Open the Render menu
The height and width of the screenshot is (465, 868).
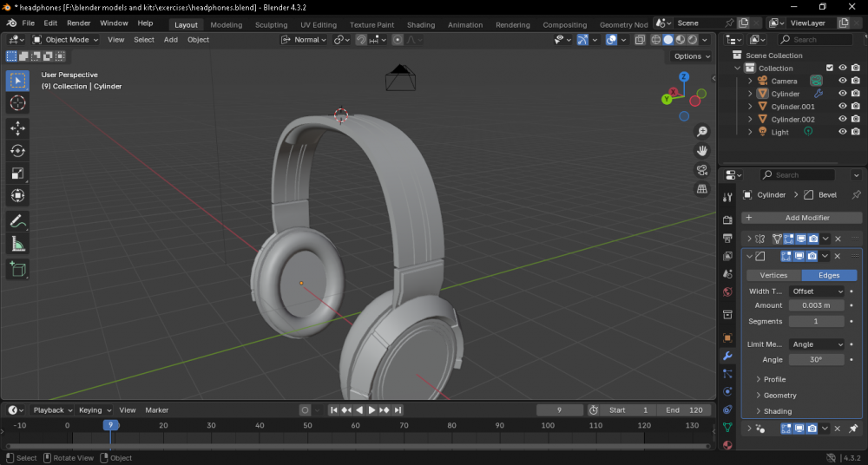click(78, 23)
